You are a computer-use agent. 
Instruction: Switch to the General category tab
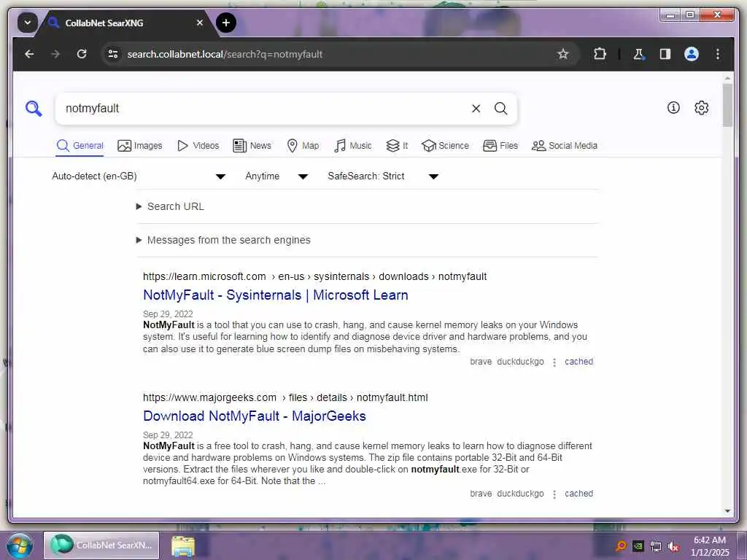(80, 146)
